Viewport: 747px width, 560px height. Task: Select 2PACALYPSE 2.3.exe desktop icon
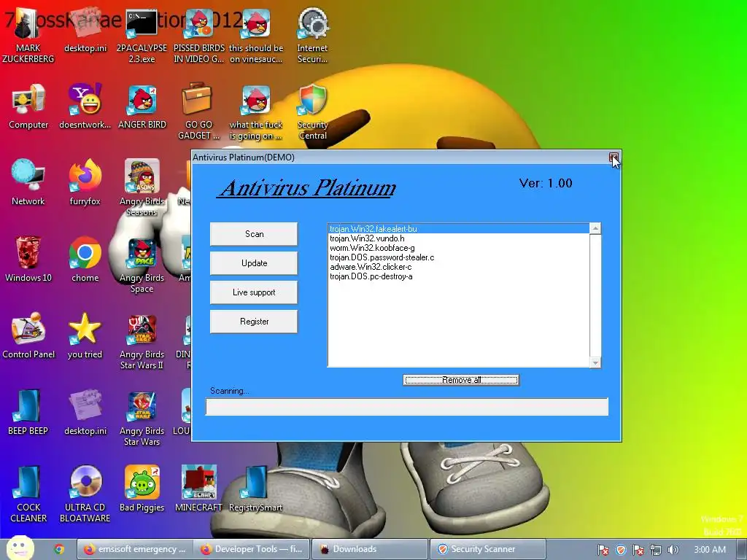142,34
